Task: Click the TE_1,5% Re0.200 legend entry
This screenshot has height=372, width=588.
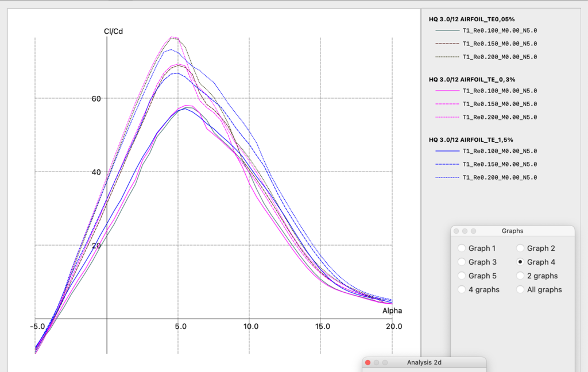Action: (499, 177)
